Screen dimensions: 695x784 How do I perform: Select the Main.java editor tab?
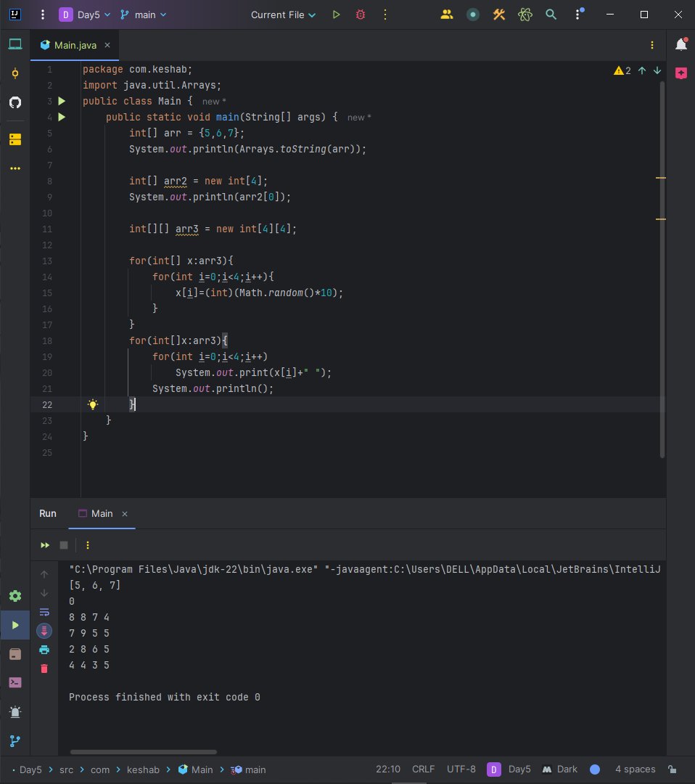75,45
